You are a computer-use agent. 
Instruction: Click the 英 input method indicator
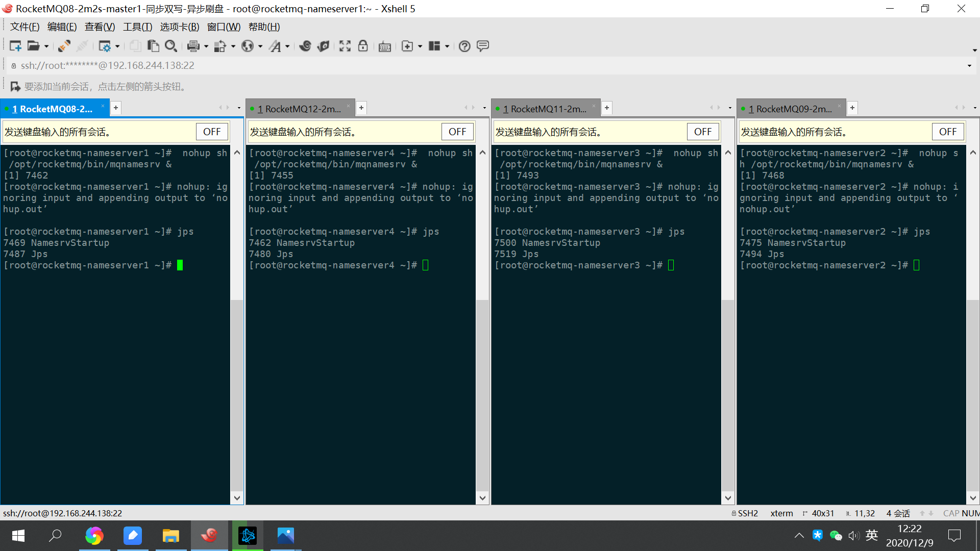pos(872,535)
